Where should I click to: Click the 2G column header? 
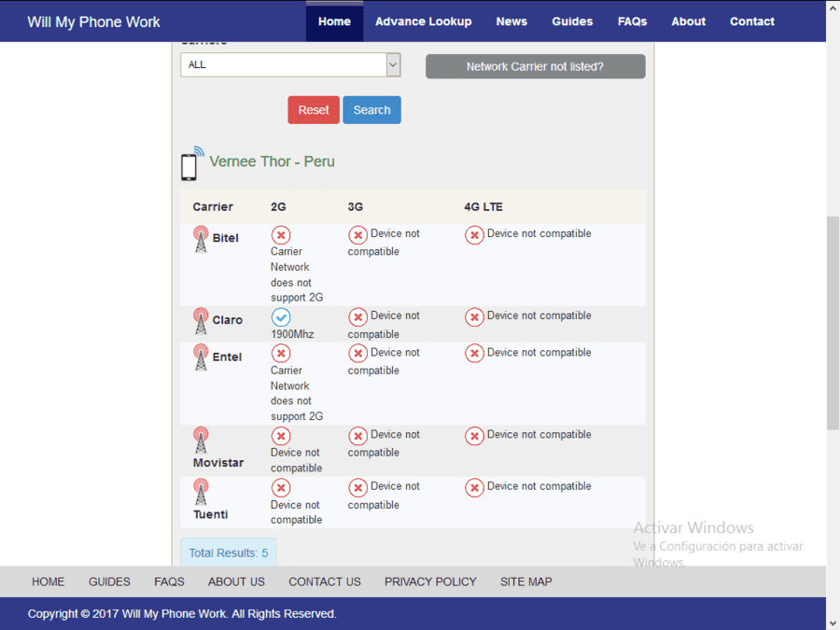[278, 207]
